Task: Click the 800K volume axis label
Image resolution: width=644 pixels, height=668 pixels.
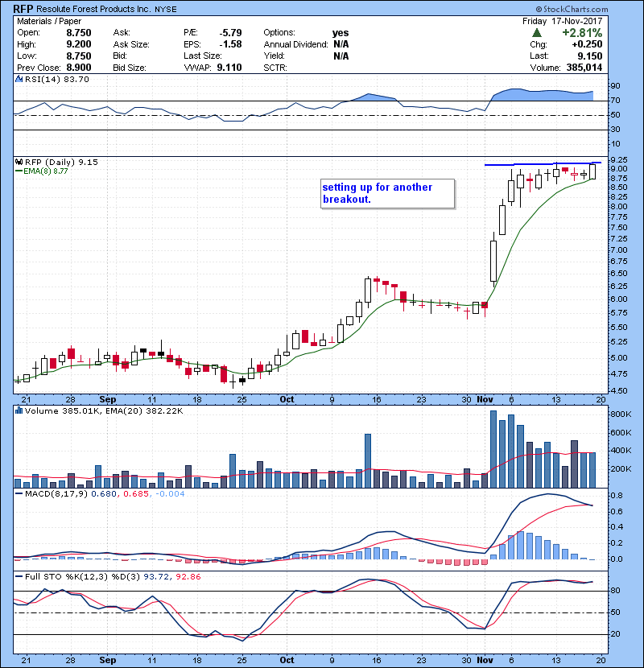Action: tap(621, 414)
